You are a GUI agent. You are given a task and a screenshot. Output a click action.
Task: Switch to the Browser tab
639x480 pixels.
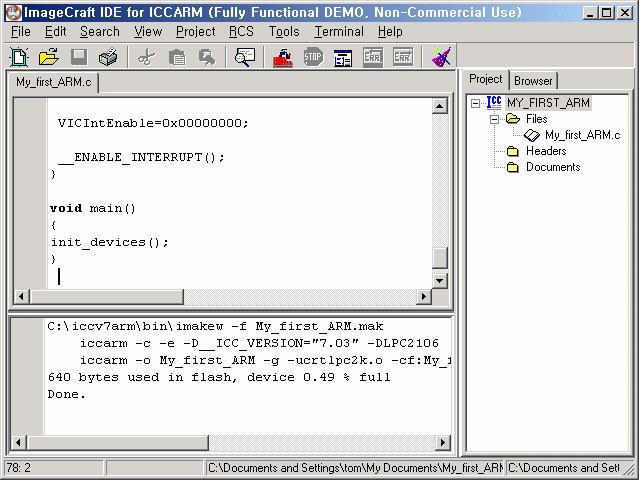click(x=533, y=81)
